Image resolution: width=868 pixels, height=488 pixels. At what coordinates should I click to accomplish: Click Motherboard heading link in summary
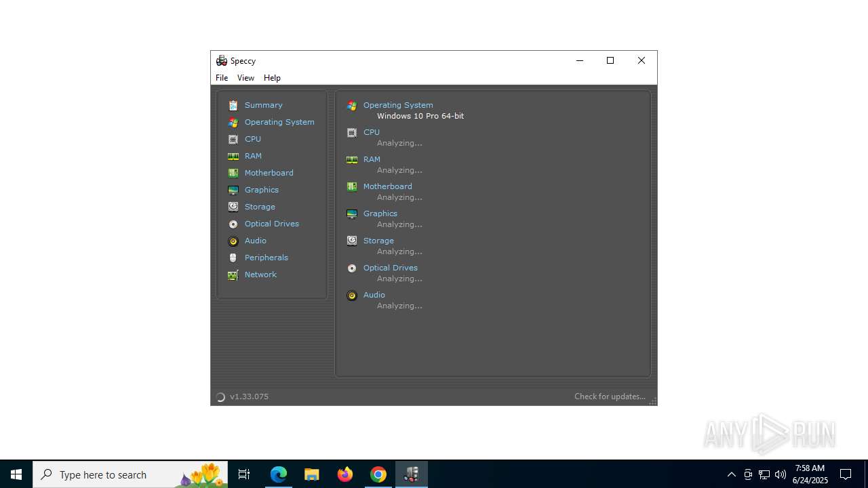pyautogui.click(x=388, y=186)
